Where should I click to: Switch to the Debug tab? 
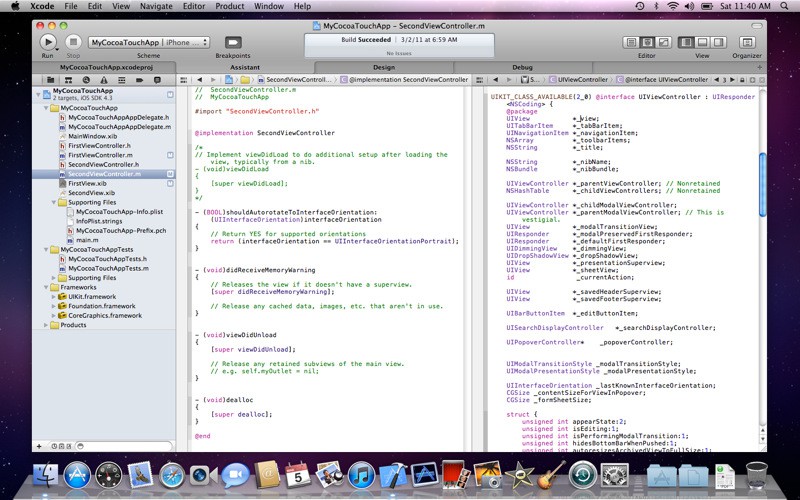pyautogui.click(x=522, y=67)
